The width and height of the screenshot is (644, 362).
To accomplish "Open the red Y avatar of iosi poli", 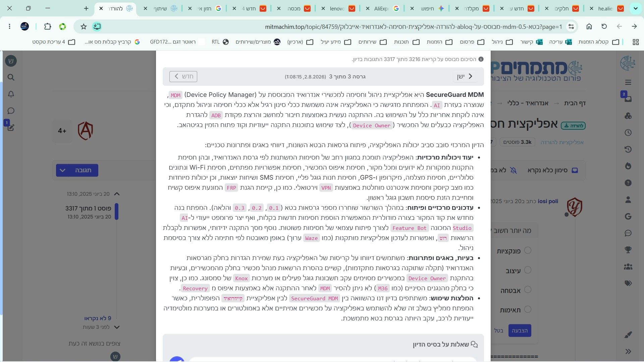I will point(575,207).
